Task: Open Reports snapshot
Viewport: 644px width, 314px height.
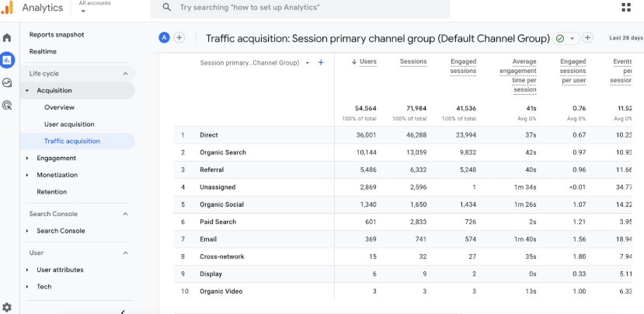Action: coord(57,34)
